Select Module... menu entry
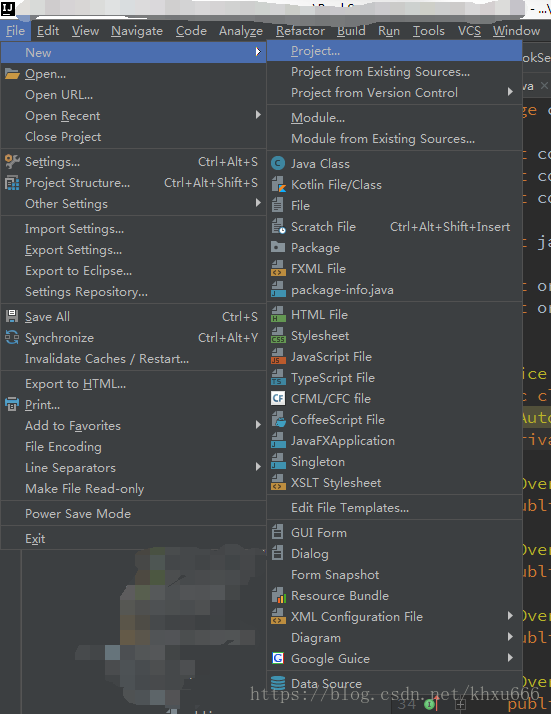551x714 pixels. click(x=394, y=118)
